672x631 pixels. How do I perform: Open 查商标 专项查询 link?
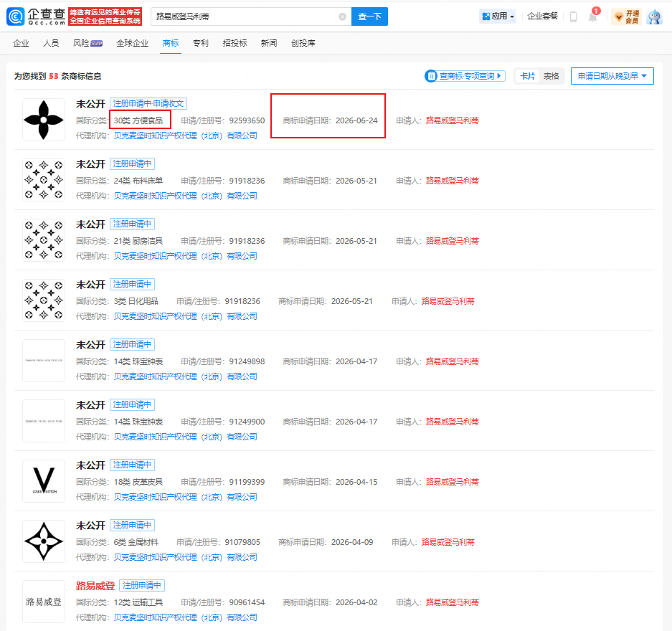(465, 76)
